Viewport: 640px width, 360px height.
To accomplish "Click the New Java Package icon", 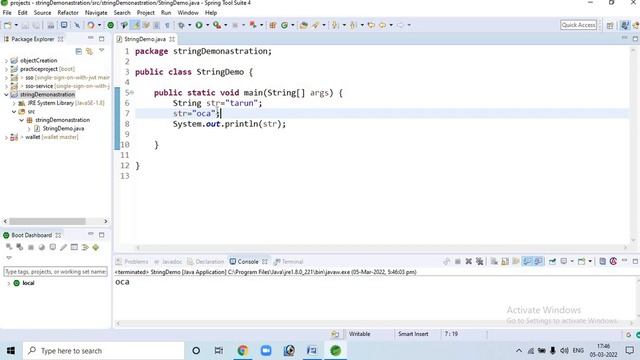I will click(x=273, y=25).
